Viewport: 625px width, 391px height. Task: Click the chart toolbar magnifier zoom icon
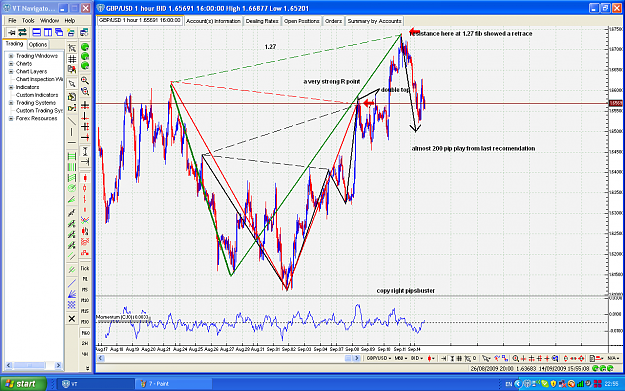pos(515,358)
